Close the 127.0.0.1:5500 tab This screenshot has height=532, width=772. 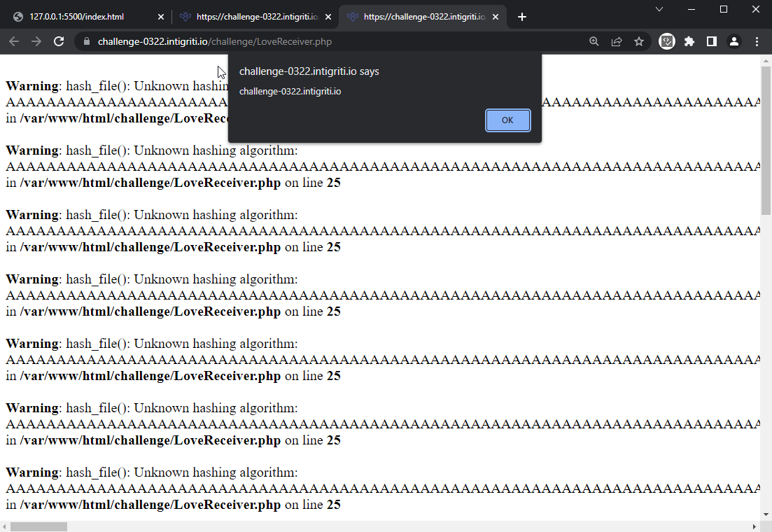click(160, 17)
